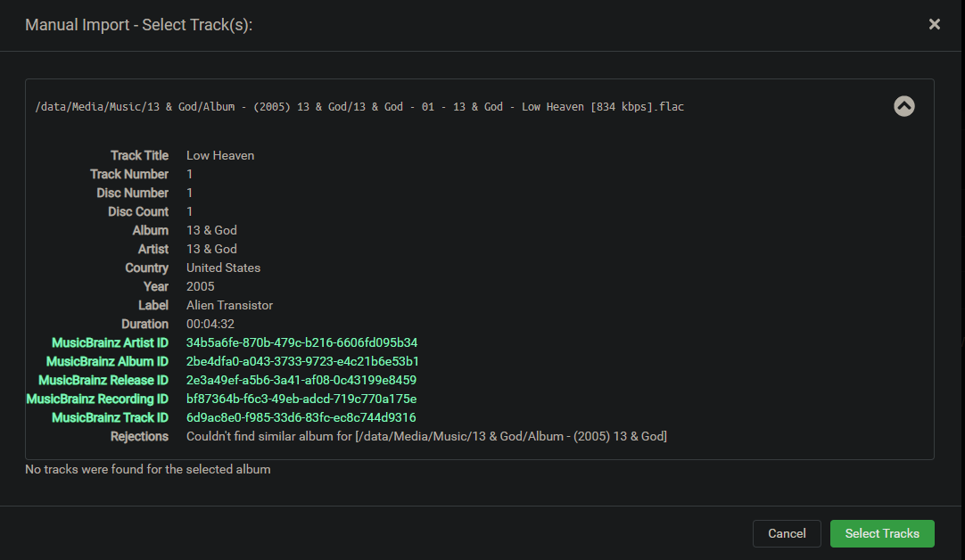Viewport: 965px width, 560px height.
Task: Click the Track Title field label
Action: point(139,155)
